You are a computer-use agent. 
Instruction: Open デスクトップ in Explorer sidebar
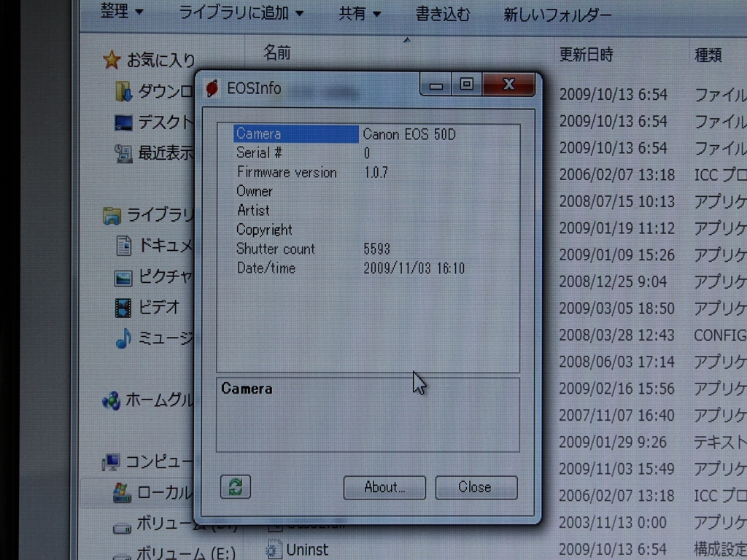(x=153, y=122)
